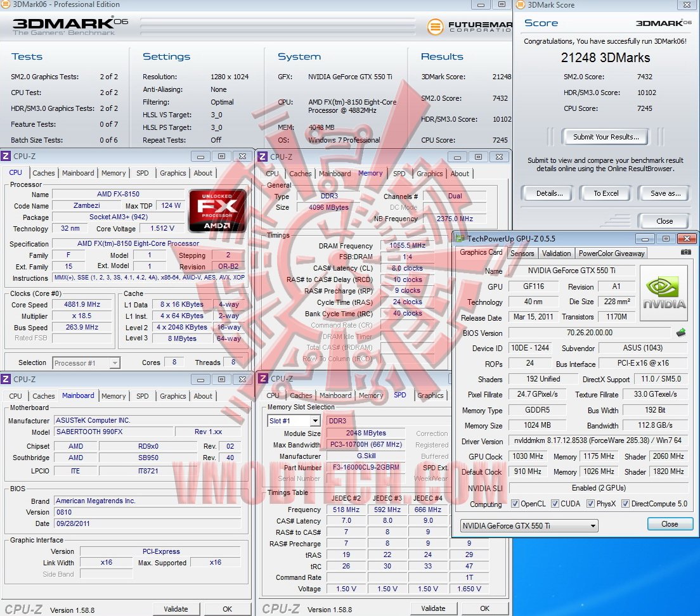Click the BIOS Version 70.26.20.00.00 field

(589, 333)
